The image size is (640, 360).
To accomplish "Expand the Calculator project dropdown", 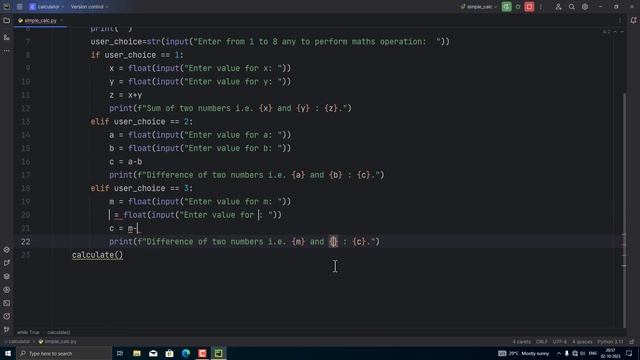I will point(46,7).
